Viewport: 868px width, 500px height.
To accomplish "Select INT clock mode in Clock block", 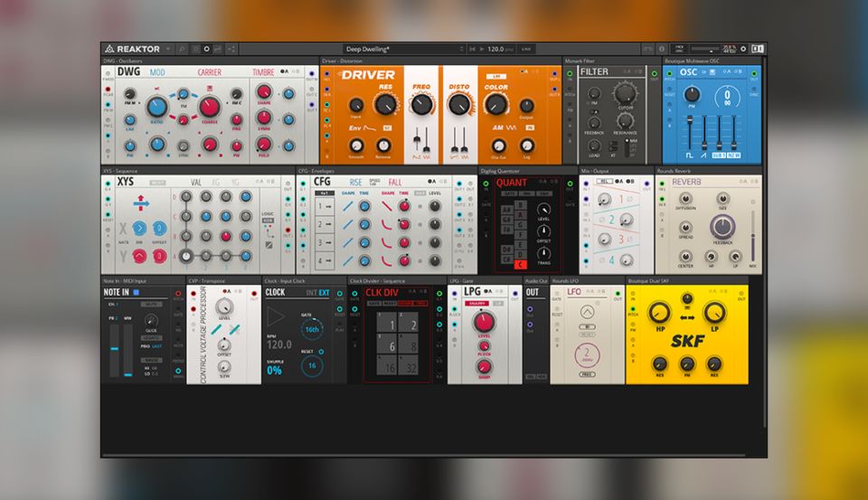I will (x=313, y=292).
